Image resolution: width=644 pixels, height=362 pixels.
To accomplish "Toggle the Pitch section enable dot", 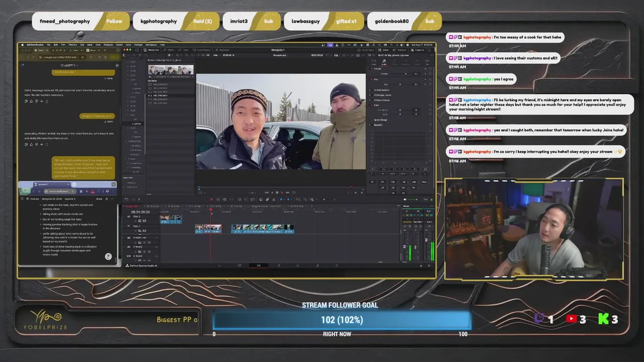I will pyautogui.click(x=371, y=105).
